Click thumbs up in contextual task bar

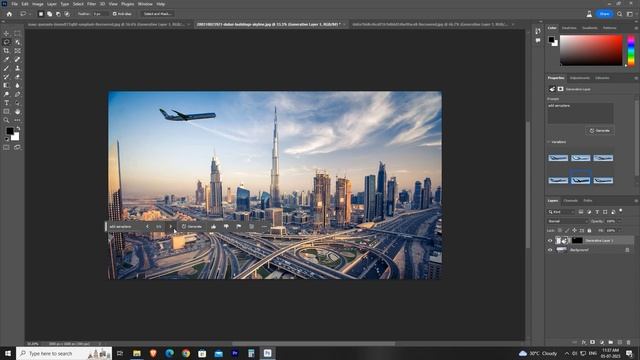(x=213, y=227)
